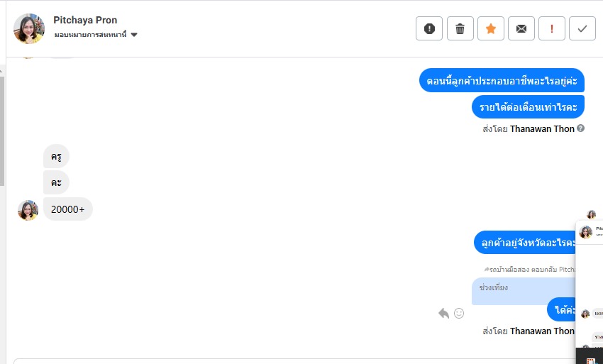The width and height of the screenshot is (603, 364).
Task: Open Pitchaya Pron's header profile picture
Action: [28, 28]
